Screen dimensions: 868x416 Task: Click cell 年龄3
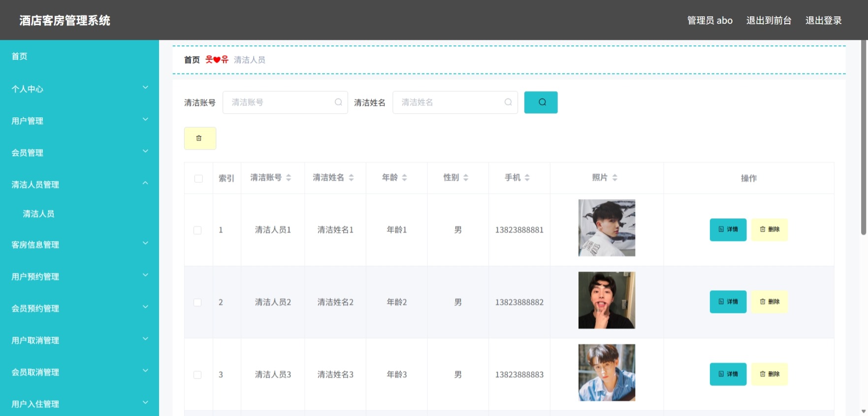click(x=397, y=375)
